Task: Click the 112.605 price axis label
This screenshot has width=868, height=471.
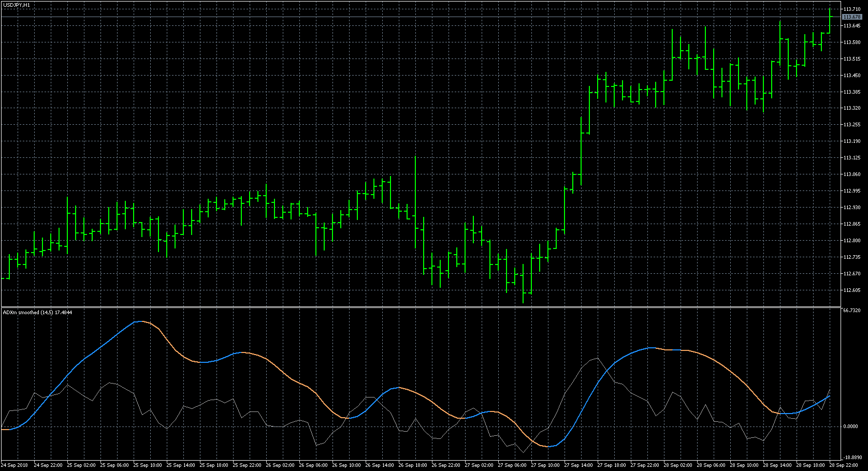Action: (852, 290)
